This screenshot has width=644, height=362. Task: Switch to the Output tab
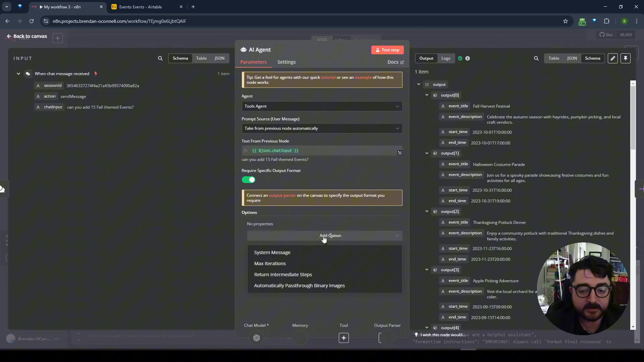click(426, 58)
